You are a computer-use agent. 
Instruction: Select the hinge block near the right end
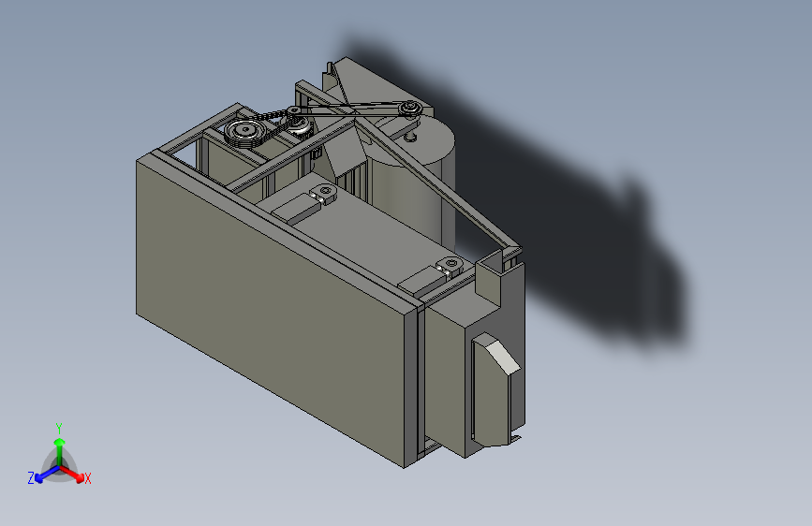point(450,266)
